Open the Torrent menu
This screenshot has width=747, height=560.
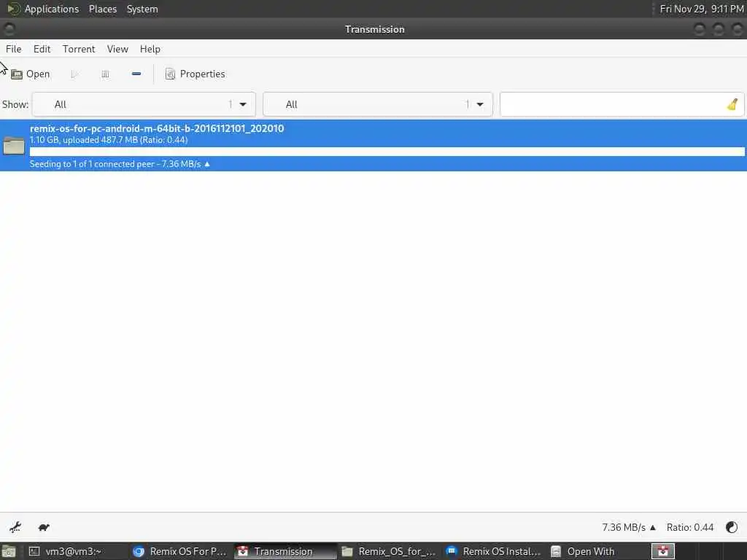point(79,49)
